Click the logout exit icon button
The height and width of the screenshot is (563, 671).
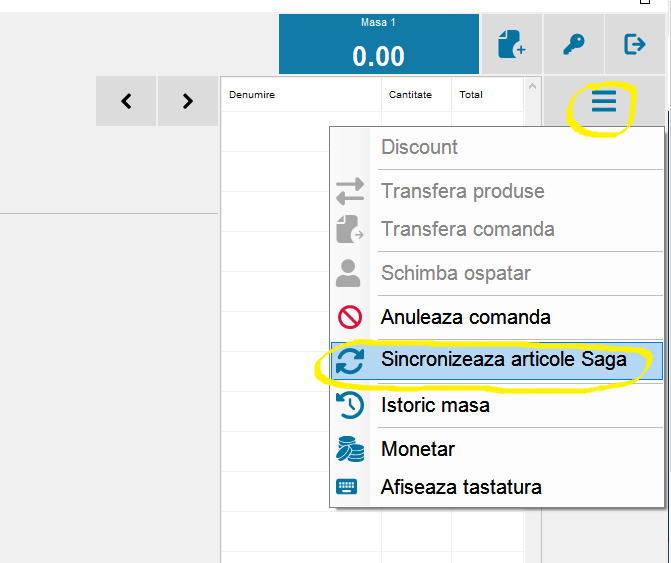tap(635, 44)
